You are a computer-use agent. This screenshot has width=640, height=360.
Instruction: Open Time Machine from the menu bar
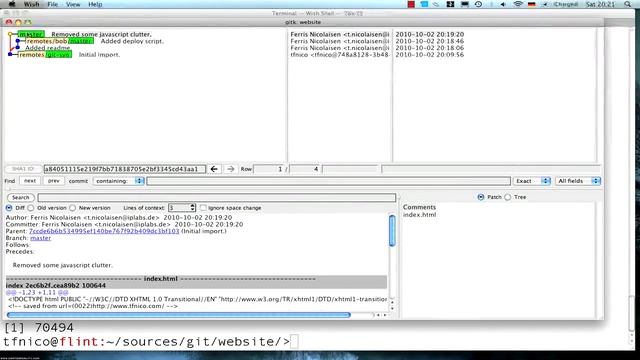pos(478,4)
